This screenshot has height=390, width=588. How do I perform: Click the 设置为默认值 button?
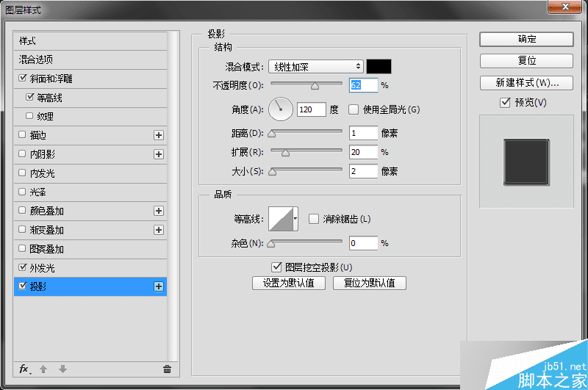289,283
